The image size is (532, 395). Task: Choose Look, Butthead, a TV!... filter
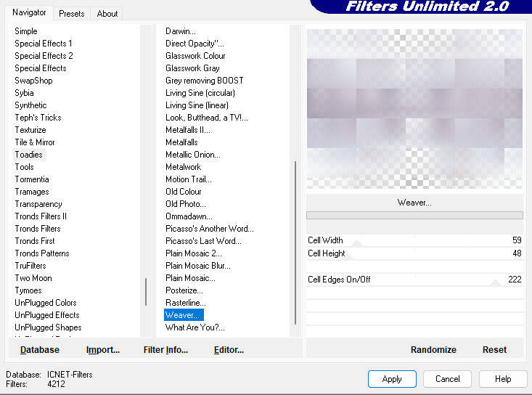[207, 118]
